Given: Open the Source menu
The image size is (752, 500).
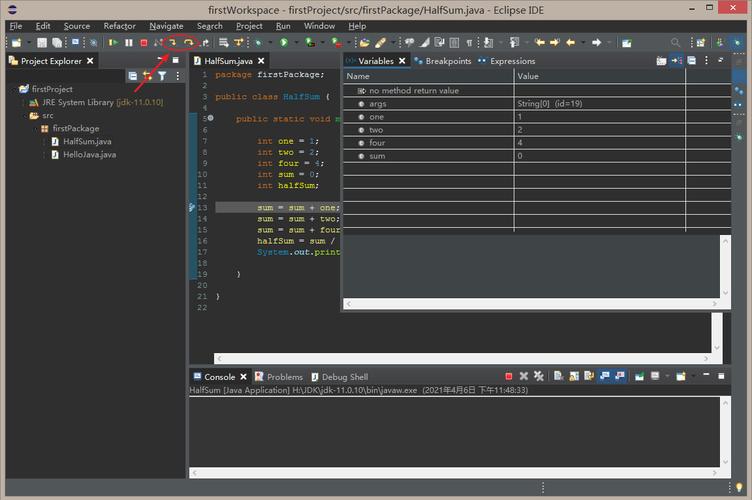Looking at the screenshot, I should 77,26.
